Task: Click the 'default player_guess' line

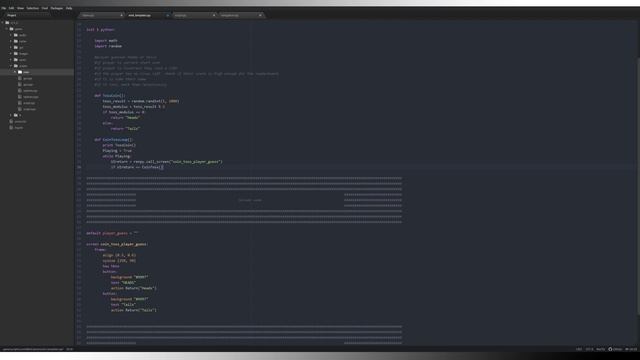Action: coord(112,233)
